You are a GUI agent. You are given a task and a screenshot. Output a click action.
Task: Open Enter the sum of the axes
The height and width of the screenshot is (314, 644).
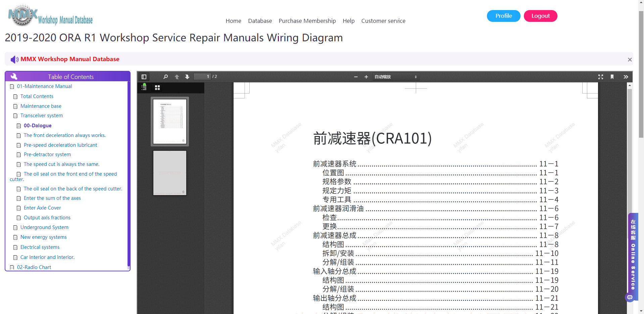(x=52, y=198)
